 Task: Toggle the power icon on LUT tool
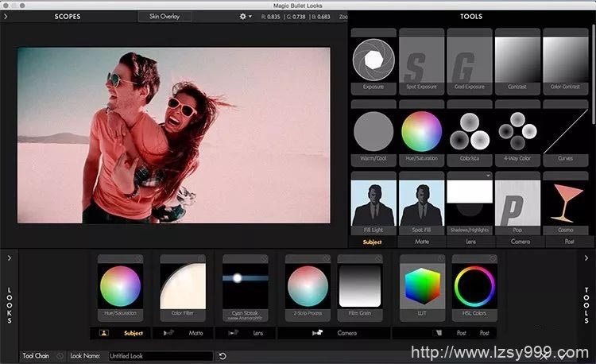pyautogui.click(x=446, y=258)
